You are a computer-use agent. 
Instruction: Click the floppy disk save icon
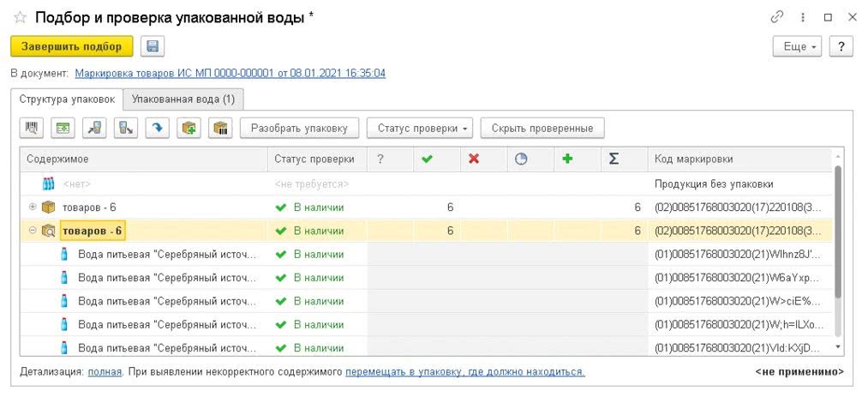coord(153,46)
